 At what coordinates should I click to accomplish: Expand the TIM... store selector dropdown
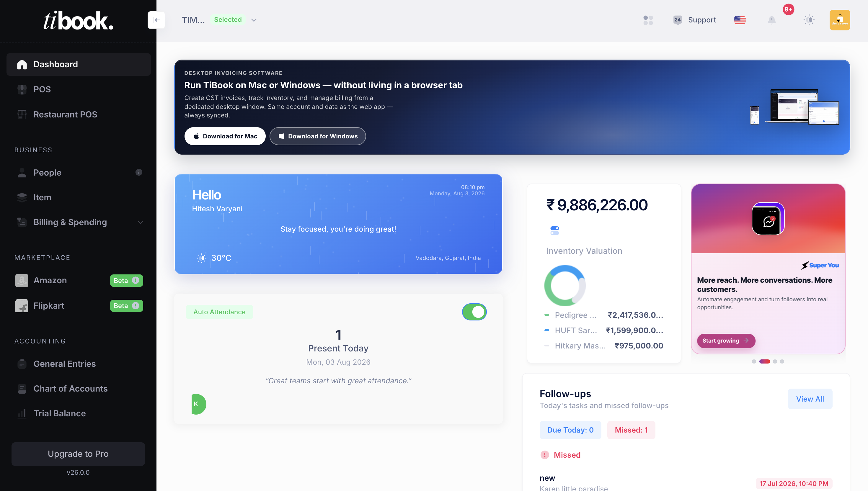[254, 20]
